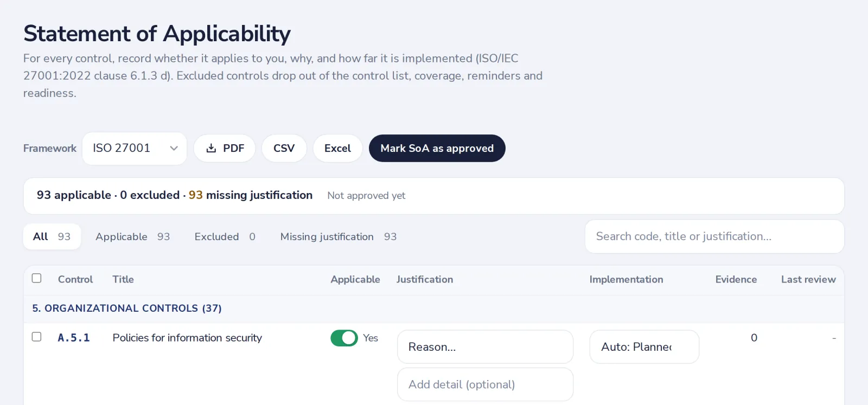Click the Last review column header
This screenshot has height=405, width=868.
(x=808, y=279)
